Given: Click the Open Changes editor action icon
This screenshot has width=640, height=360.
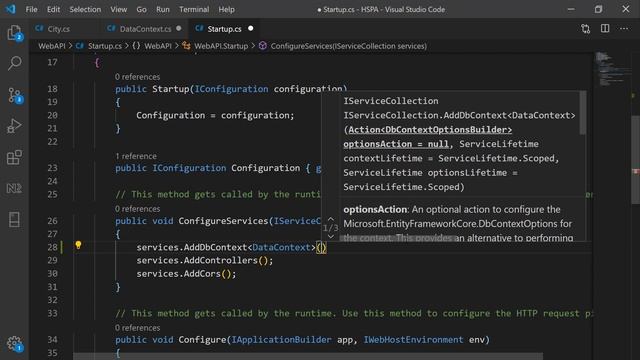Looking at the screenshot, I should 586,29.
